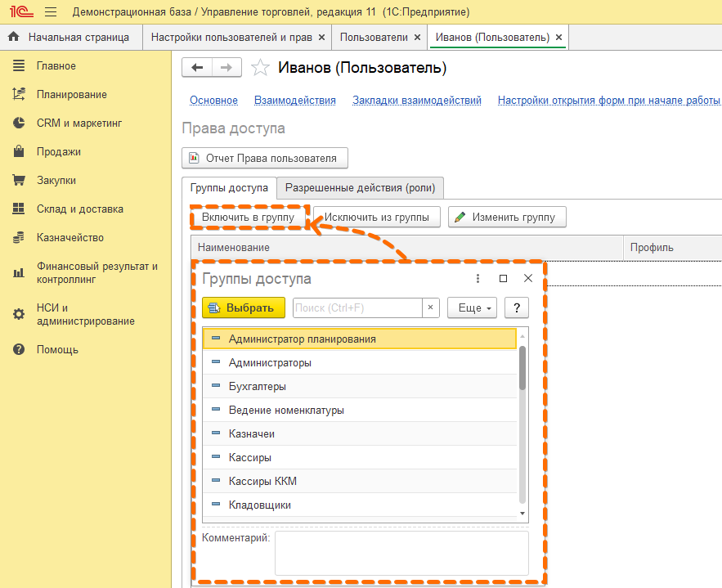Clear the search field with the X icon
Image resolution: width=722 pixels, height=588 pixels.
click(431, 307)
